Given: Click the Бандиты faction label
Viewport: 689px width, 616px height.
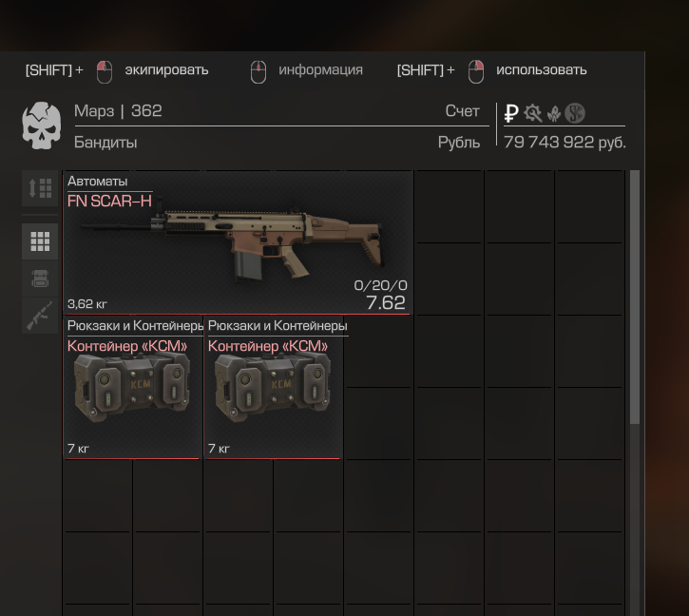Looking at the screenshot, I should (x=105, y=143).
